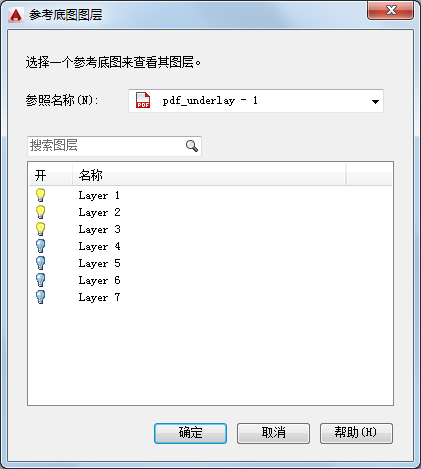The width and height of the screenshot is (421, 469).
Task: Turn off the Layer 1 lightbulb
Action: (x=40, y=195)
